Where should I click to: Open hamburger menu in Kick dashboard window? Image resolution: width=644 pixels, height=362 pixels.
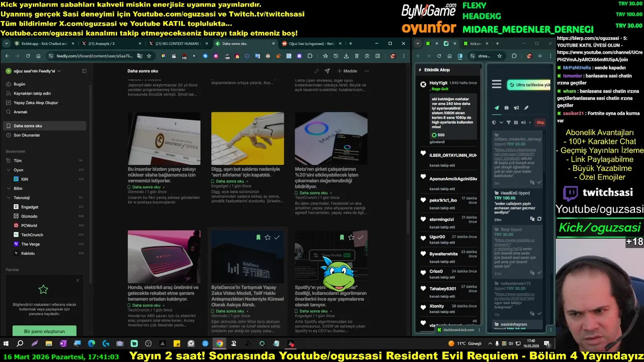click(497, 84)
